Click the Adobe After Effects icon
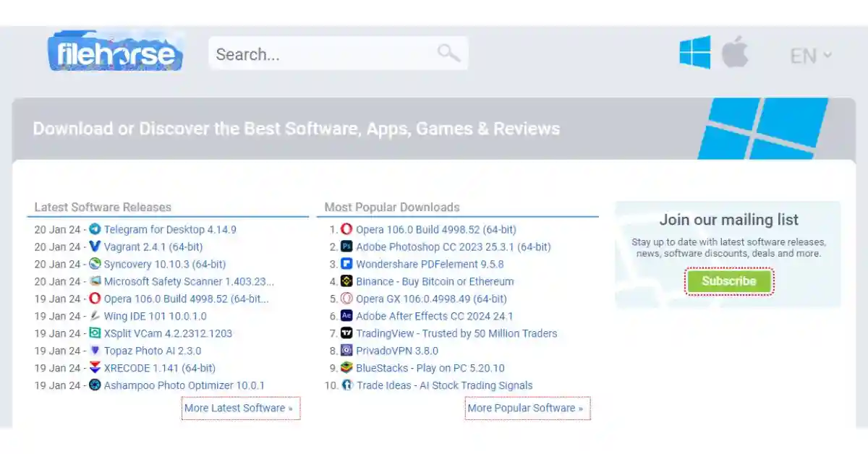This screenshot has height=454, width=868. (346, 316)
